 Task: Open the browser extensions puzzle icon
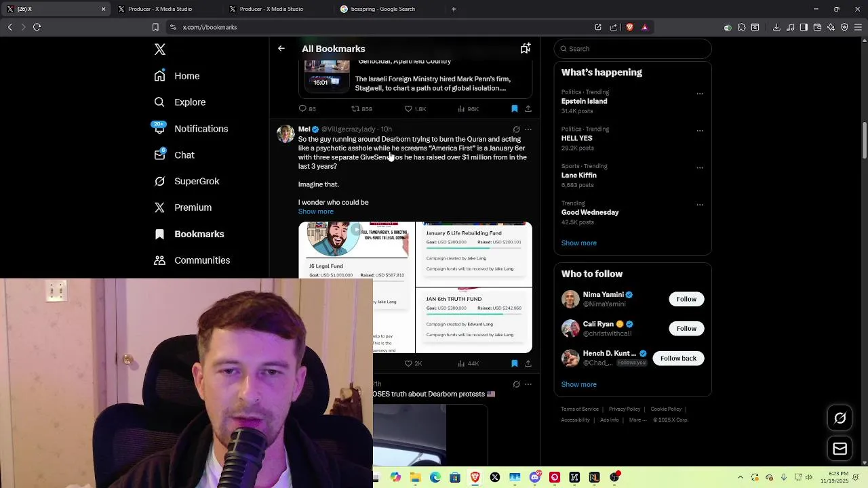(741, 27)
